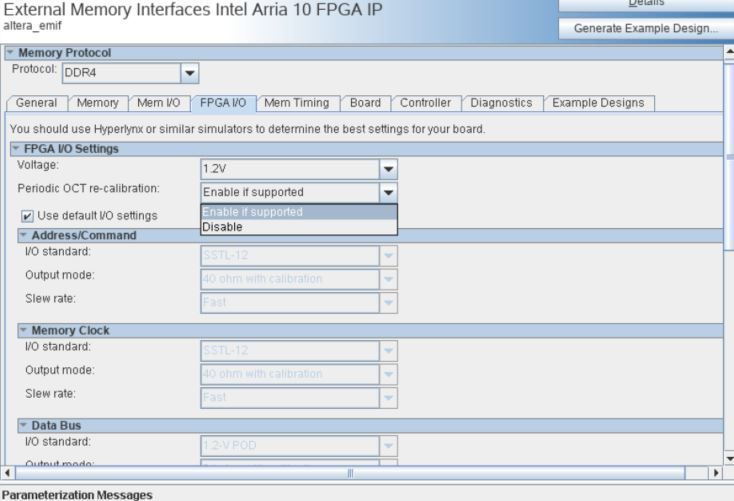Click the Parameterization Messages header
The height and width of the screenshot is (501, 734).
[x=77, y=495]
